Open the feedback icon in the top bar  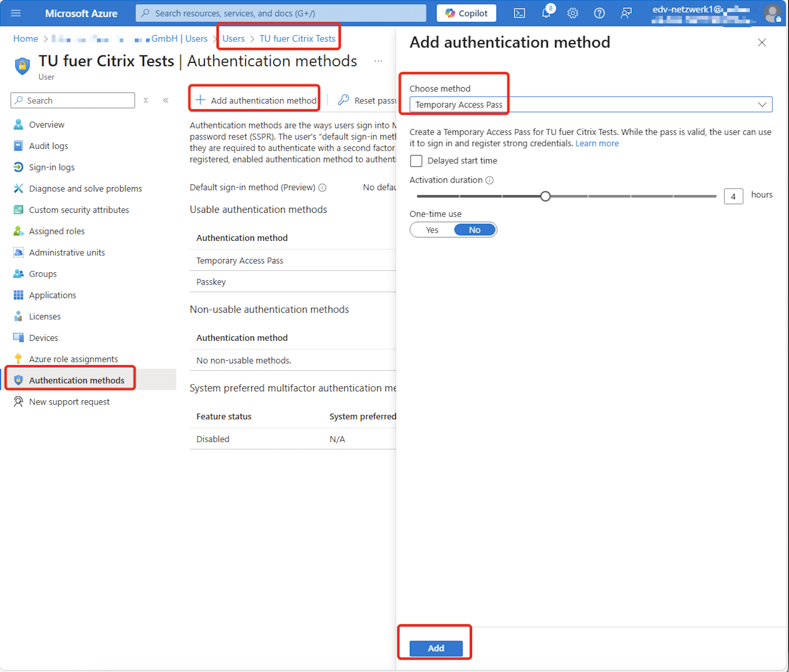[626, 13]
